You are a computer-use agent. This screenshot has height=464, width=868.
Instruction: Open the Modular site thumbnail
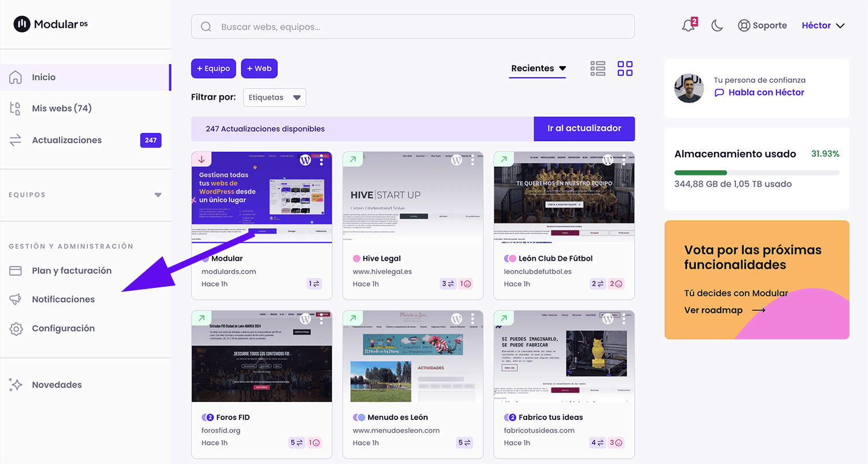pyautogui.click(x=262, y=198)
